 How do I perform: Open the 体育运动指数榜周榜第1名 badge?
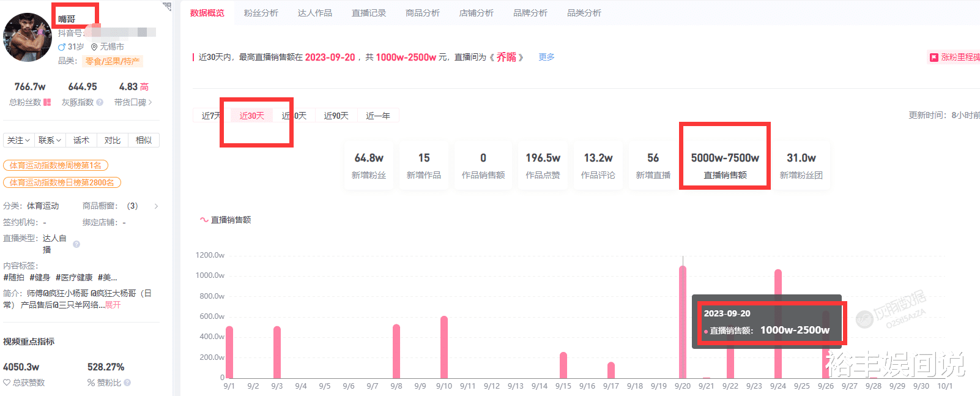56,165
